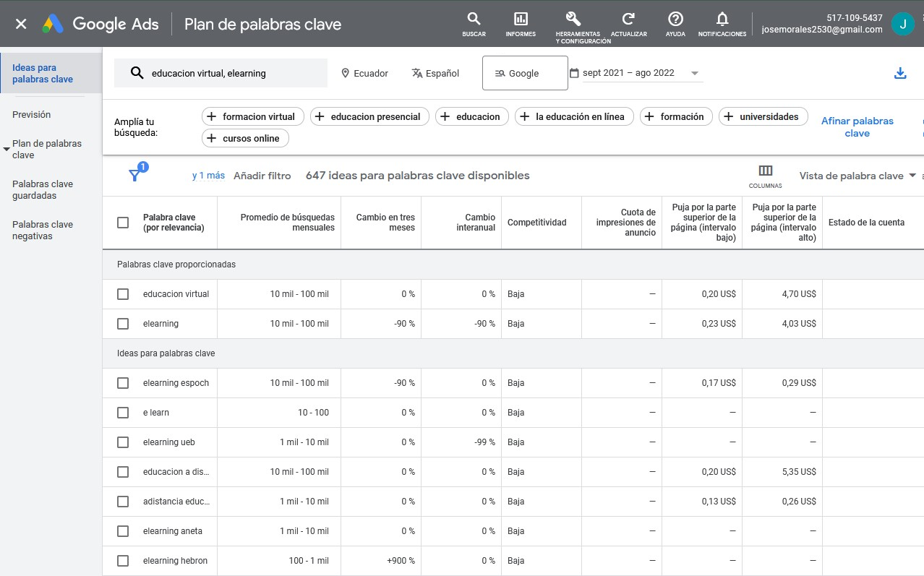This screenshot has height=576, width=924.
Task: Open Palabras clave guardadas in sidebar
Action: pyautogui.click(x=43, y=189)
